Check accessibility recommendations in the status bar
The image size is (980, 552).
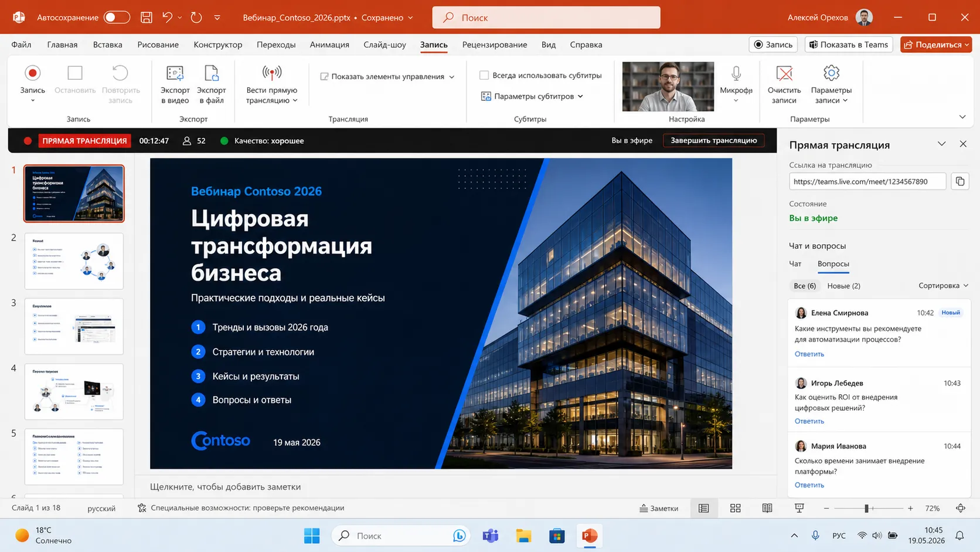point(241,508)
